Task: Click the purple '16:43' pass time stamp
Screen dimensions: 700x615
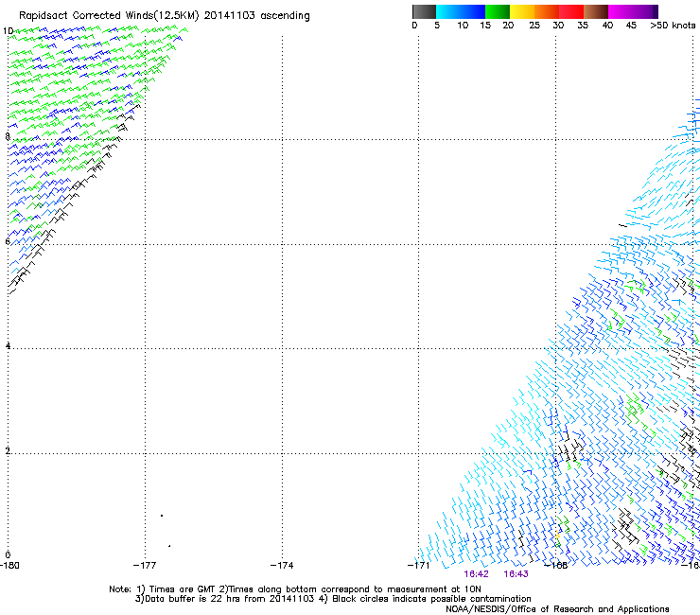Action: point(516,574)
